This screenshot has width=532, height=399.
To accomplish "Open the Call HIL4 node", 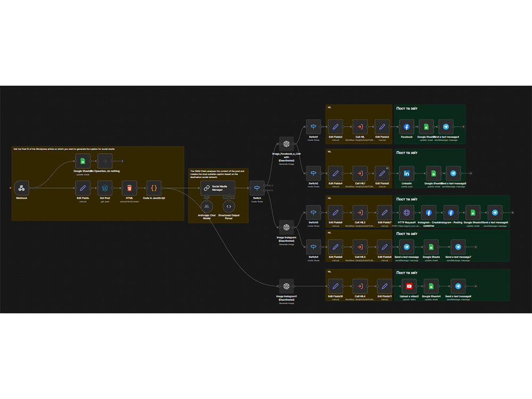I will pos(360,286).
